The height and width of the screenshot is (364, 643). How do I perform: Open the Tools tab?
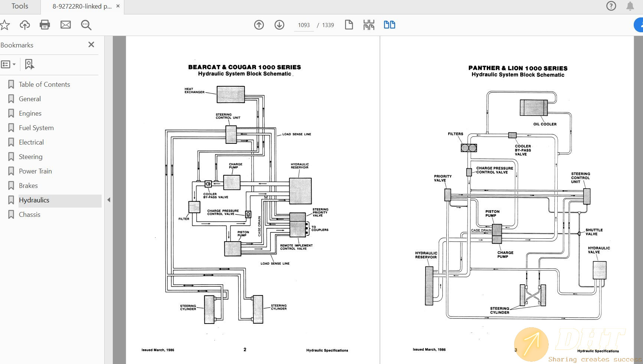tap(20, 6)
